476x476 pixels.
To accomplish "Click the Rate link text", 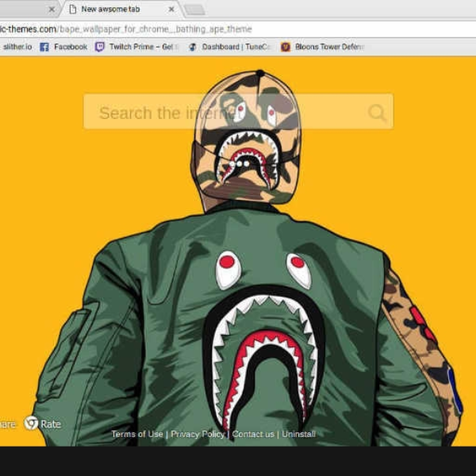I will click(51, 424).
